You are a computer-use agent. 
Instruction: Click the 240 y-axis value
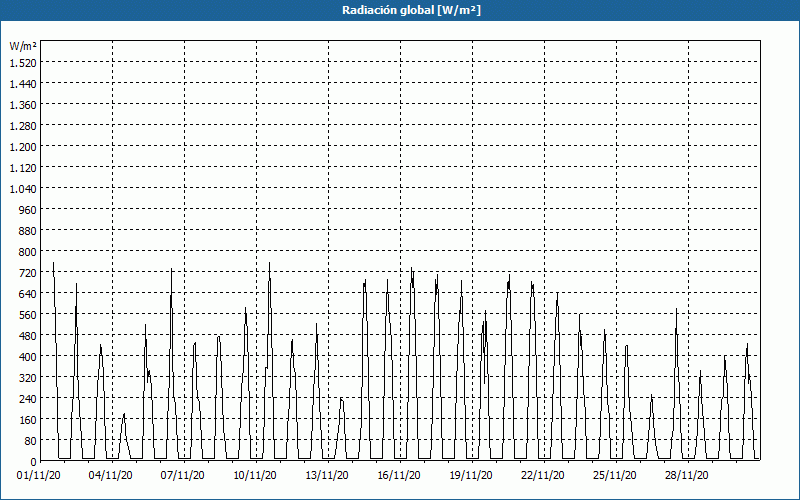pyautogui.click(x=28, y=398)
